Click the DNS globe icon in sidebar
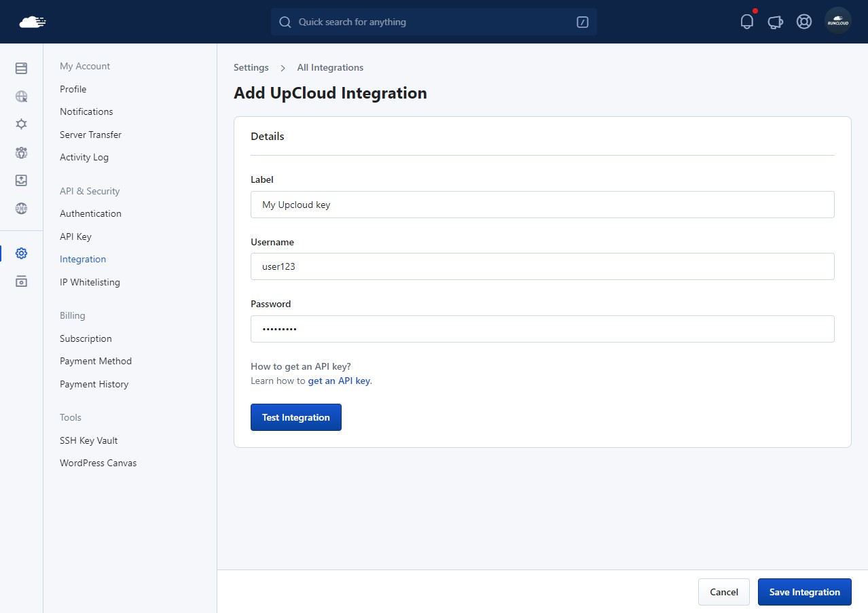 tap(21, 208)
